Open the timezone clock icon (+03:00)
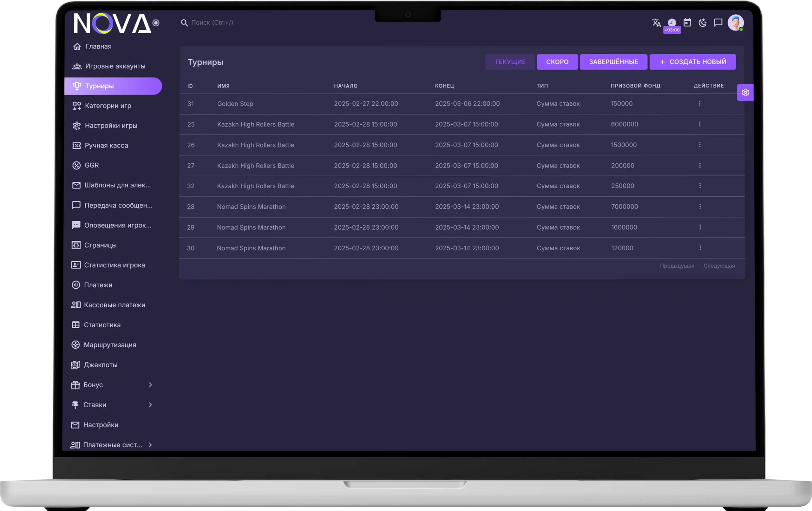The image size is (812, 511). [x=672, y=23]
